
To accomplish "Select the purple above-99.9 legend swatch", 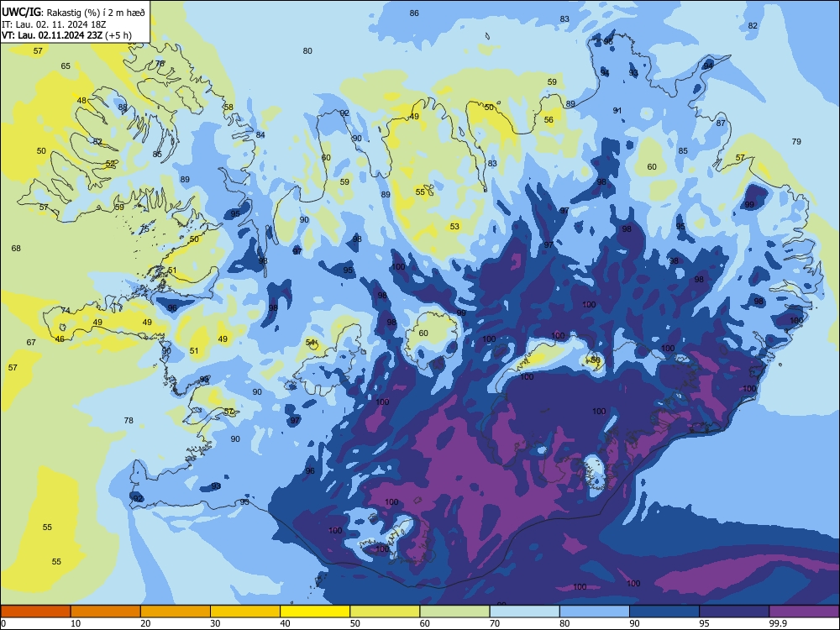I will click(x=804, y=612).
